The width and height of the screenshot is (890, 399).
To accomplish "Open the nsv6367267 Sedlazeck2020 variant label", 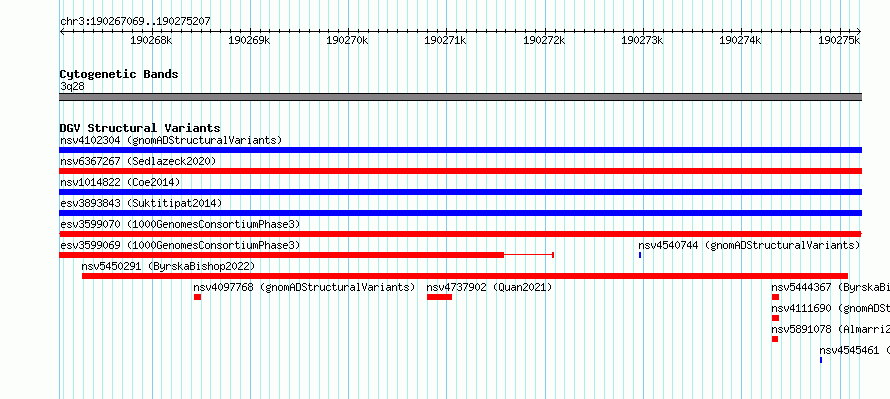I will pos(138,161).
